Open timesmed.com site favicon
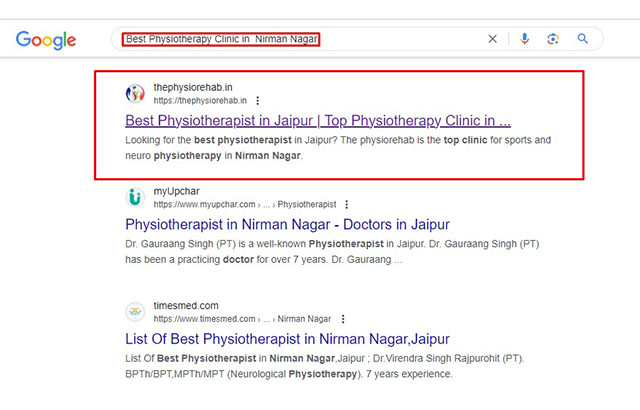Screen dimensions: 640x410 pos(135,312)
